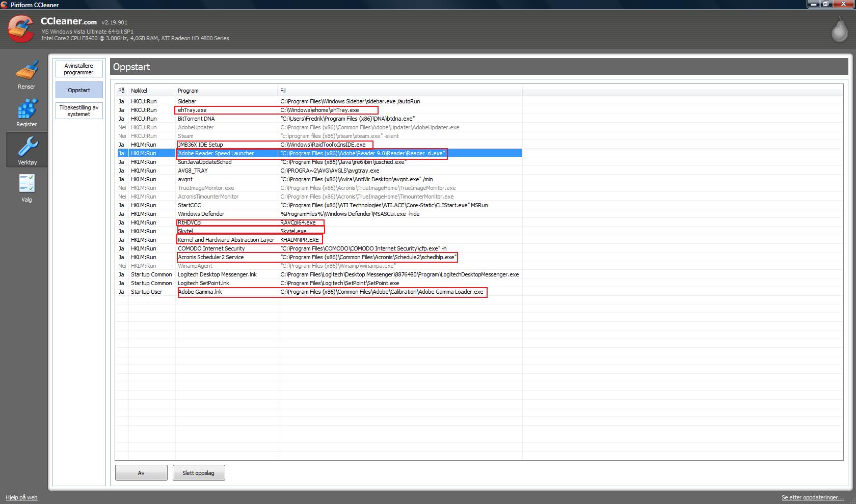Select the disabled WinampAgent entry
The height and width of the screenshot is (504, 856).
point(319,266)
